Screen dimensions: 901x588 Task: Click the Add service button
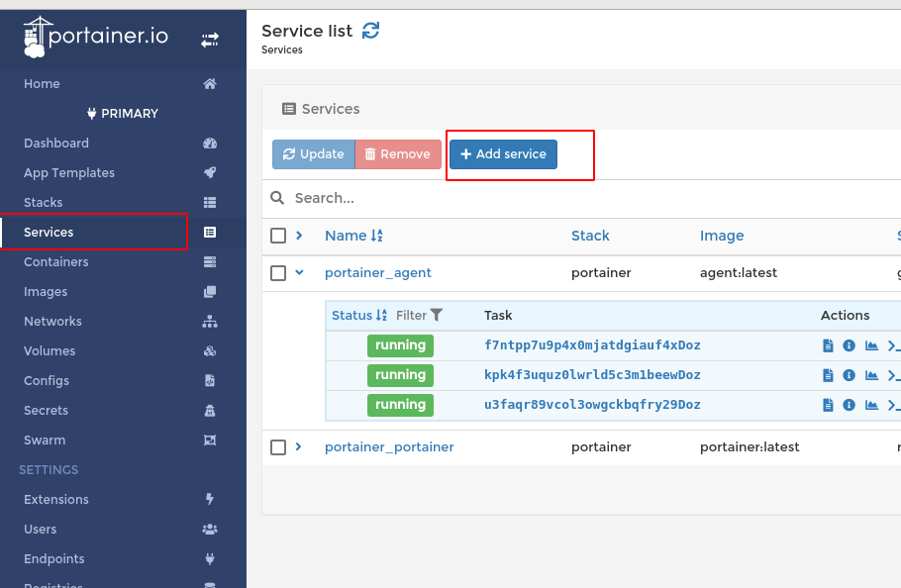pyautogui.click(x=503, y=154)
